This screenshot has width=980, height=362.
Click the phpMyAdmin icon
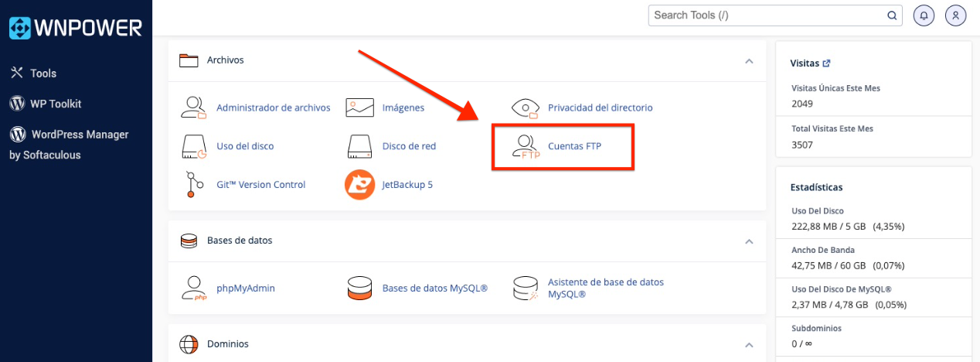(193, 289)
